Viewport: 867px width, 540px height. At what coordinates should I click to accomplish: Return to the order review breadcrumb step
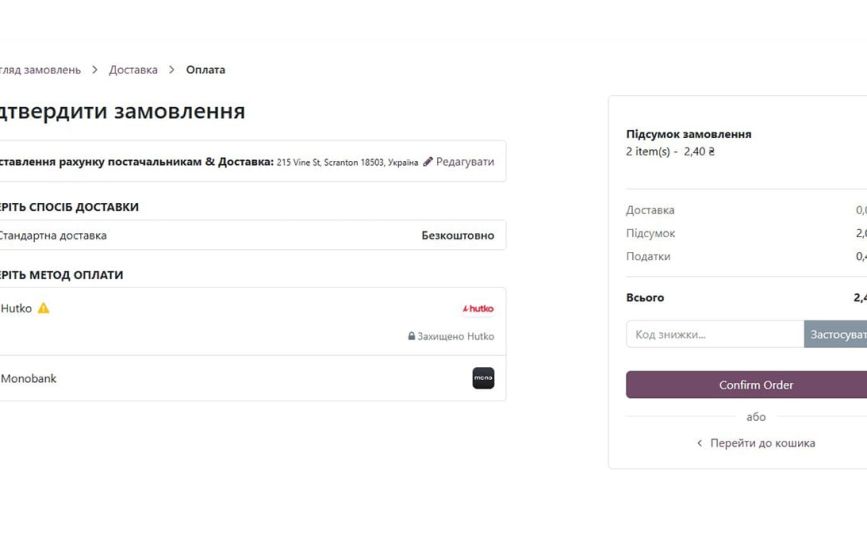pyautogui.click(x=42, y=70)
